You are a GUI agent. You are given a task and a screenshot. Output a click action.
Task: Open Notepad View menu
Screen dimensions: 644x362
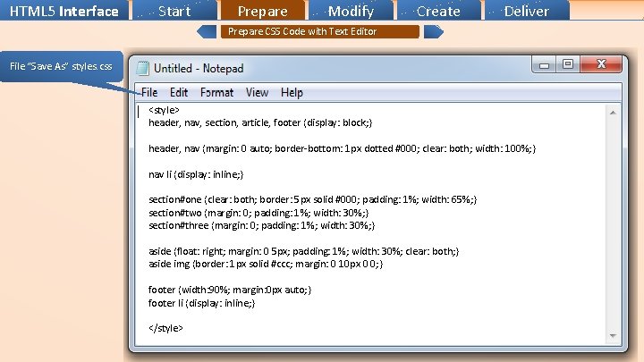click(x=257, y=93)
